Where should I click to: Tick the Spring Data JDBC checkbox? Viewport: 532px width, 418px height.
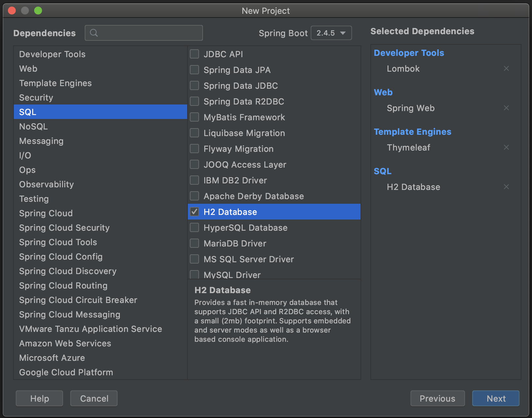pyautogui.click(x=194, y=85)
